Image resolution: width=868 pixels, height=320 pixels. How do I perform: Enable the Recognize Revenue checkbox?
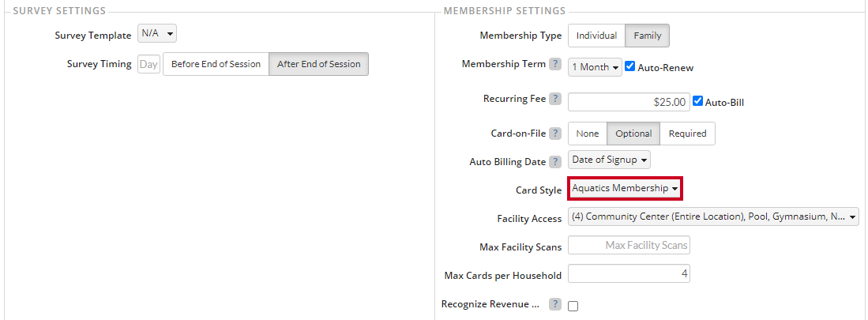[x=573, y=306]
